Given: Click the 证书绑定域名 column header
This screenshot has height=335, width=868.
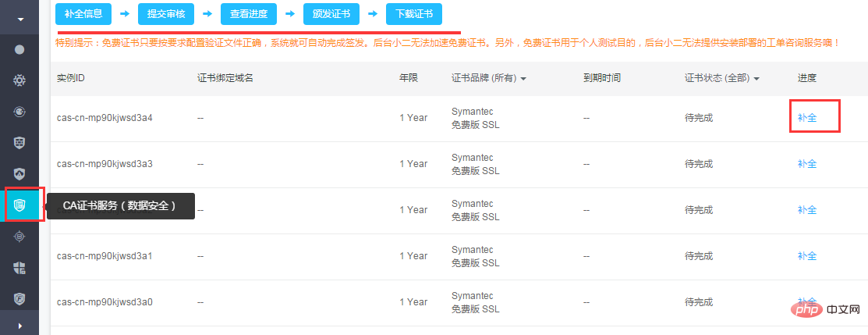Looking at the screenshot, I should pos(225,78).
